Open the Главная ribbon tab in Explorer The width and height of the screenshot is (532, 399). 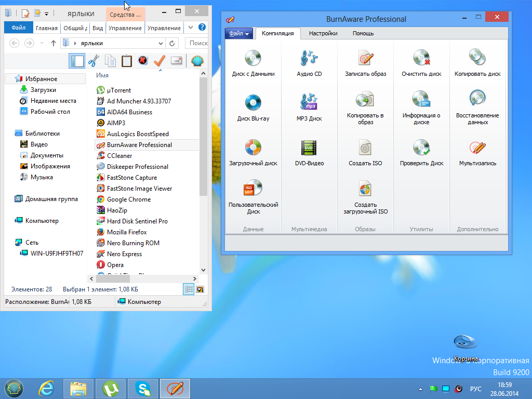[x=46, y=28]
